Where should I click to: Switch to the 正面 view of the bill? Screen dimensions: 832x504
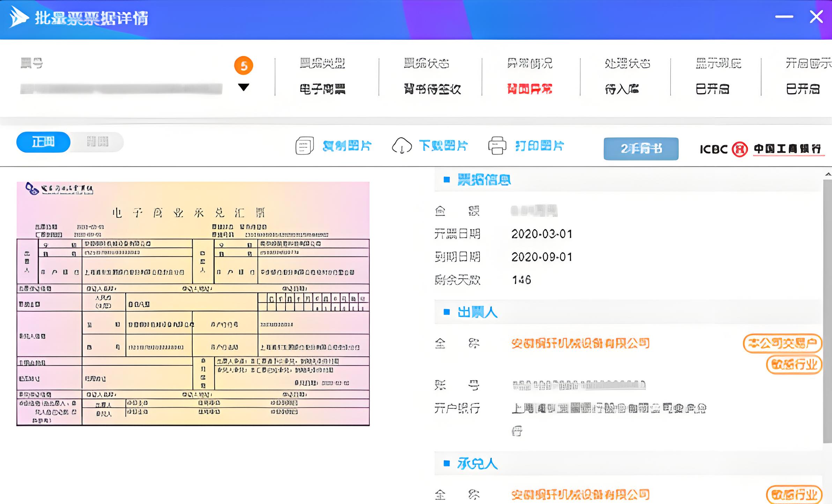[x=43, y=142]
